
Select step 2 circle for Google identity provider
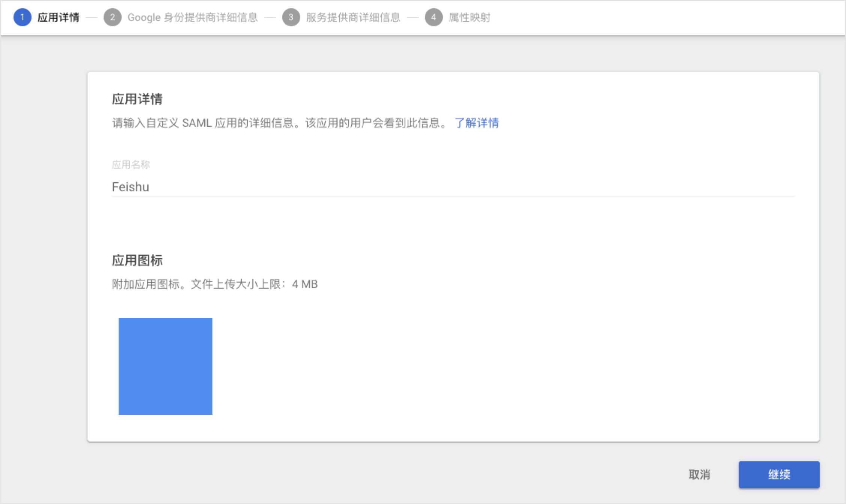click(x=112, y=17)
